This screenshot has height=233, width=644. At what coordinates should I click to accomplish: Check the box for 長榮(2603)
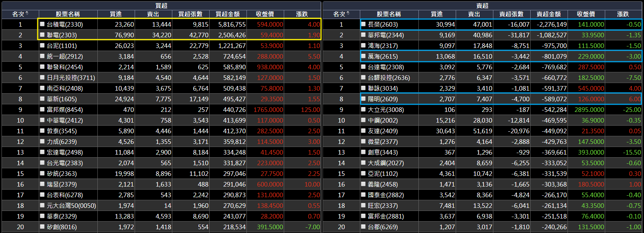point(364,24)
